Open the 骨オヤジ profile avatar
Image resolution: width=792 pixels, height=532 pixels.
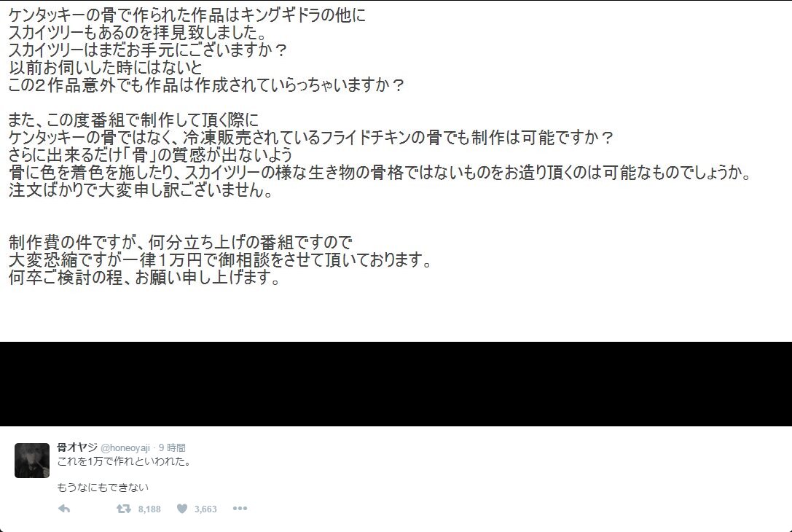(32, 461)
